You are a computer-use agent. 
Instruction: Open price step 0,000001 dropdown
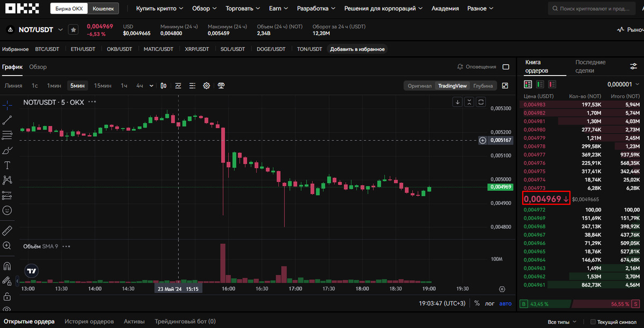(x=625, y=84)
